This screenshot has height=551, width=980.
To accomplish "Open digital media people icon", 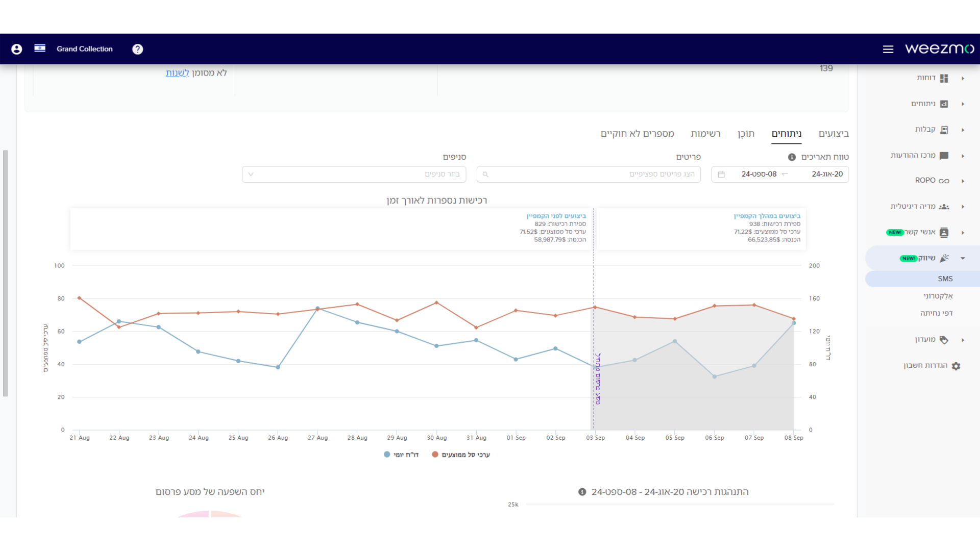I will 944,207.
